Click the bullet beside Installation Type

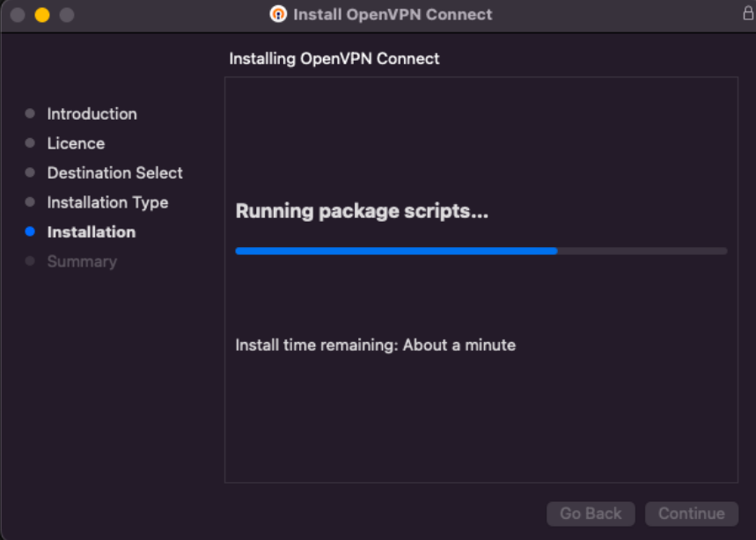click(x=30, y=201)
